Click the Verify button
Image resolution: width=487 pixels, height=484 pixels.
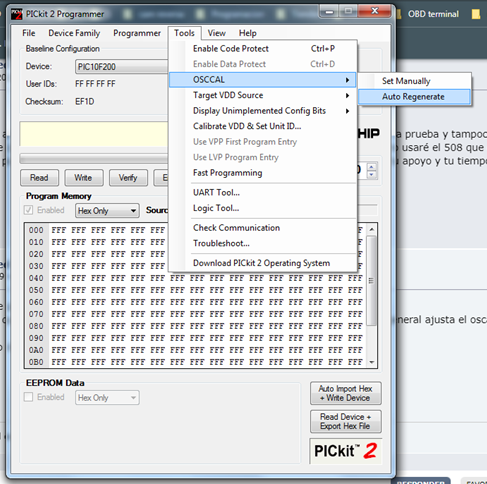coord(128,178)
